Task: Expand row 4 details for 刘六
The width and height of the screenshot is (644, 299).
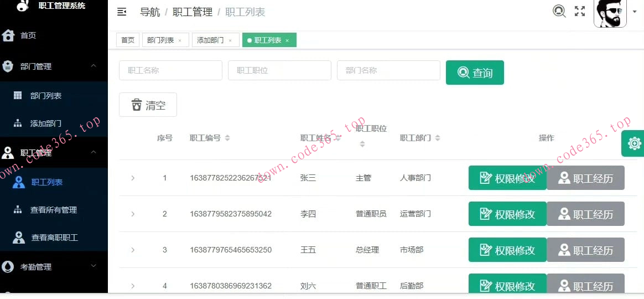Action: click(x=133, y=285)
